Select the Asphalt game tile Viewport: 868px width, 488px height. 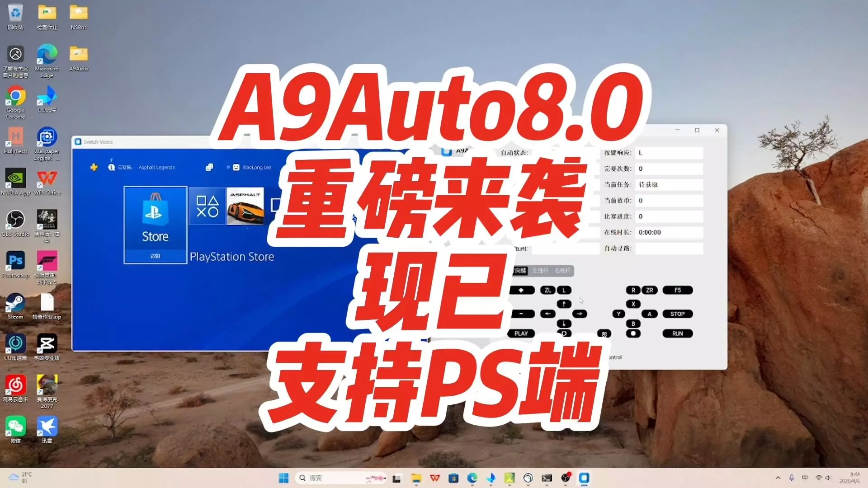tap(245, 206)
